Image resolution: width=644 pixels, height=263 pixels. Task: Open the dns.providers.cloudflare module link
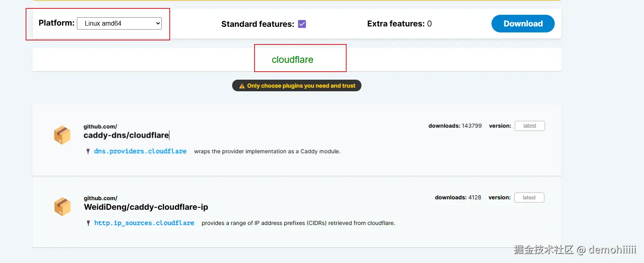coord(140,151)
